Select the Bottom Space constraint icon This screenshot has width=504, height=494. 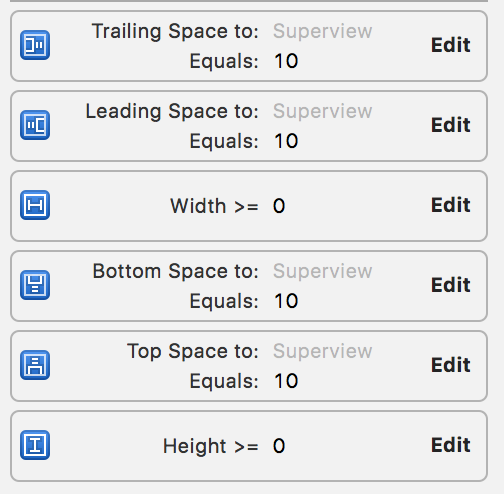point(35,285)
